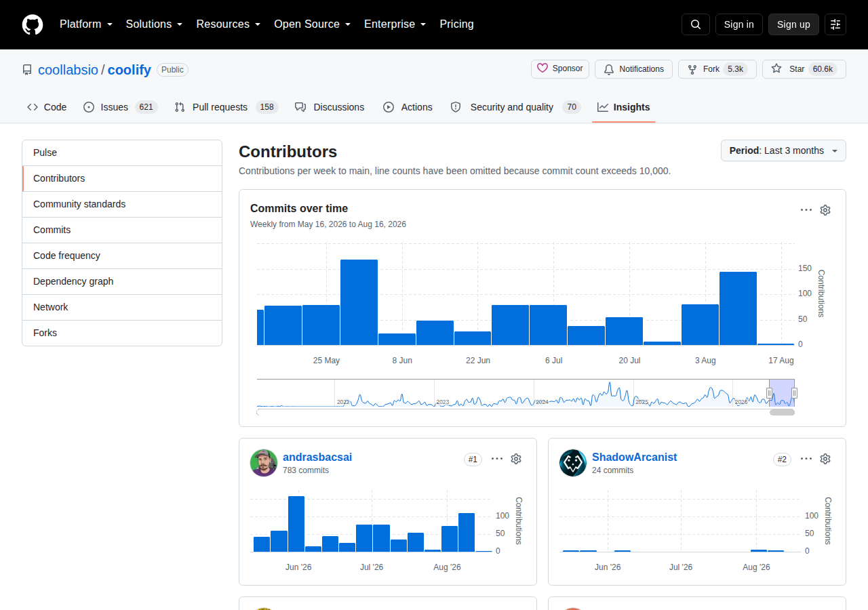The width and height of the screenshot is (868, 610).
Task: Open three-dot menu on ShadowArcanist card
Action: 806,459
